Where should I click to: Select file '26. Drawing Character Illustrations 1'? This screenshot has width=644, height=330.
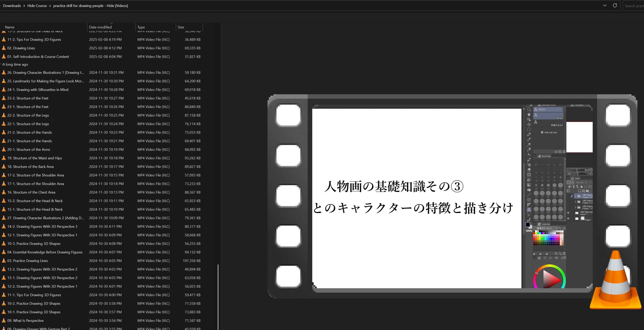[45, 72]
